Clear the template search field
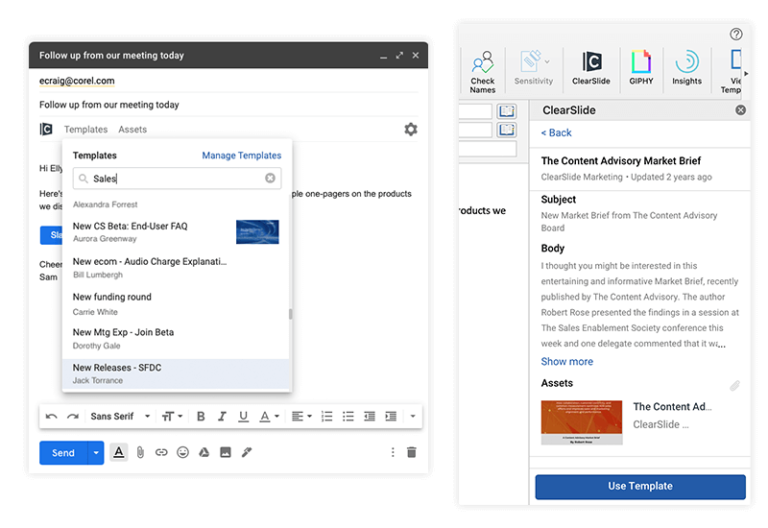 pyautogui.click(x=270, y=178)
